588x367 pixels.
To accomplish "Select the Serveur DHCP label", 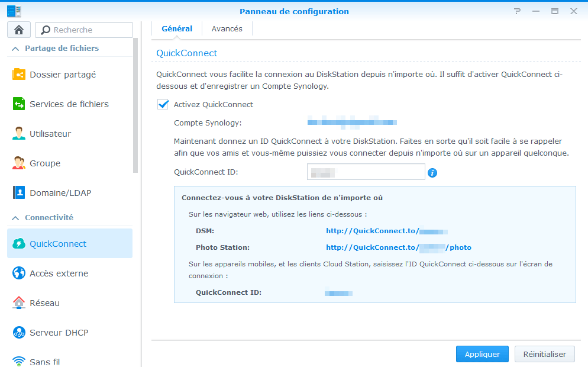I will click(x=59, y=333).
